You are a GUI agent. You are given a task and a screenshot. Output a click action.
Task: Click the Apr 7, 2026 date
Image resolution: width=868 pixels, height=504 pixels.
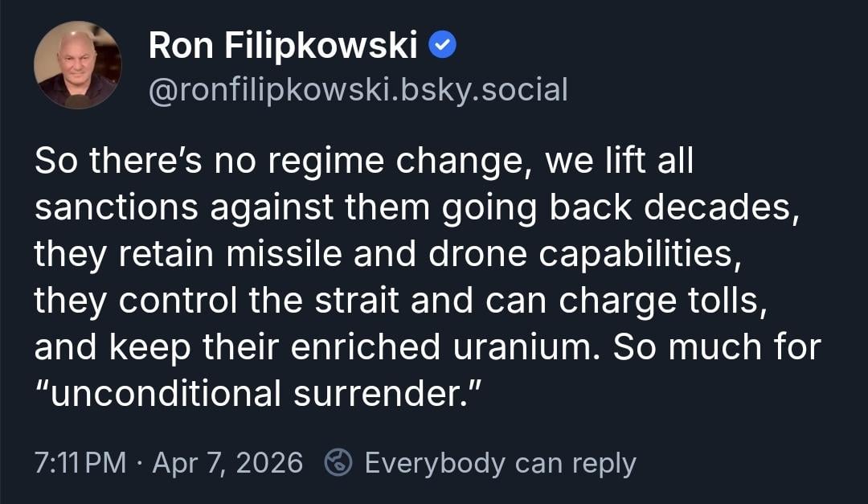tap(227, 463)
